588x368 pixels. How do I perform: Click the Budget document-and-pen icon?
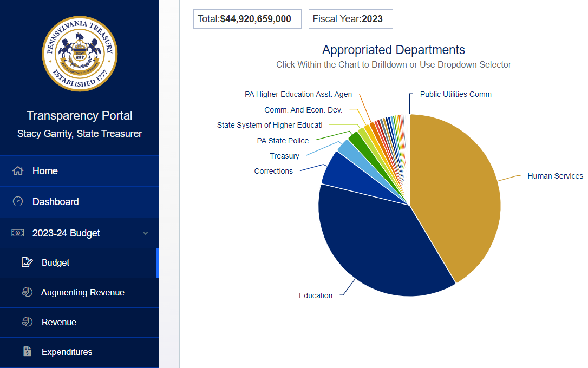click(27, 262)
